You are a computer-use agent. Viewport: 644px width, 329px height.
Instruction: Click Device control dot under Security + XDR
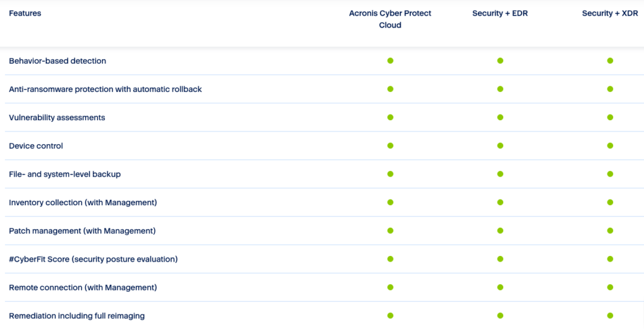(610, 146)
